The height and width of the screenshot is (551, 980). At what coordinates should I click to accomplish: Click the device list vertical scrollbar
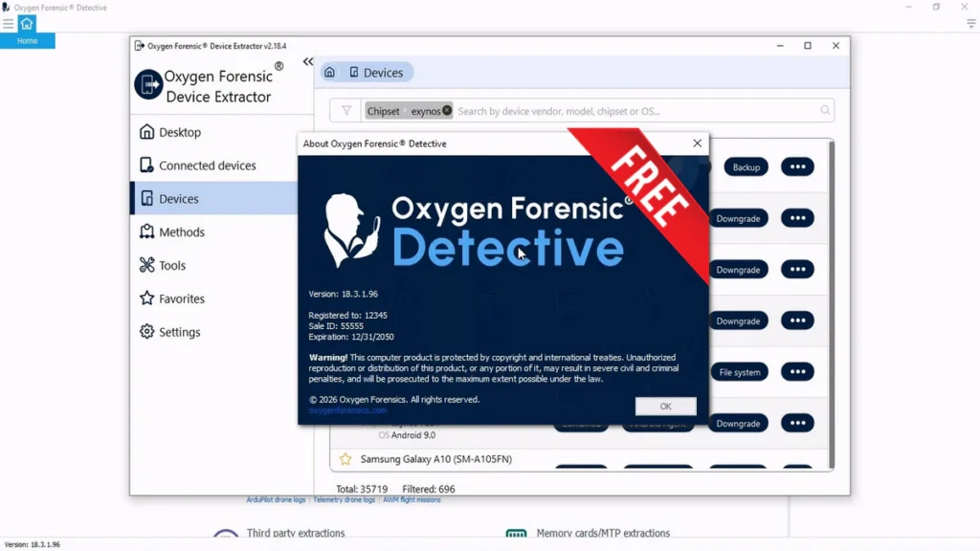(832, 303)
